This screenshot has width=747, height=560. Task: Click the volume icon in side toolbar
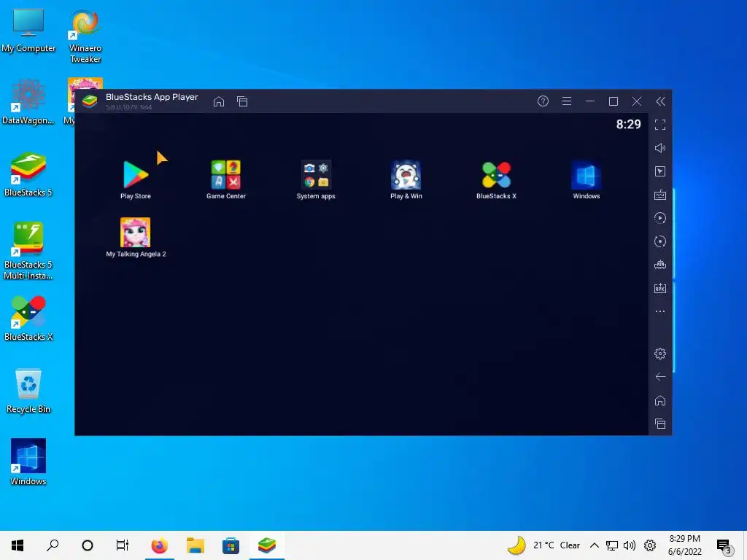(659, 148)
